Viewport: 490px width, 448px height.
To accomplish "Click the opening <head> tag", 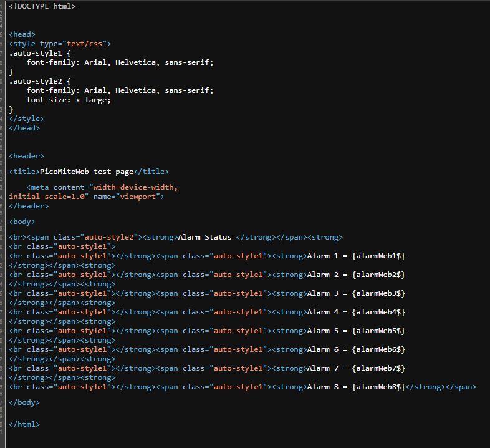I will 22,34.
